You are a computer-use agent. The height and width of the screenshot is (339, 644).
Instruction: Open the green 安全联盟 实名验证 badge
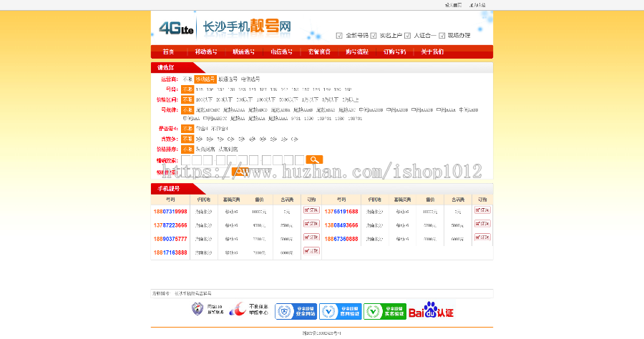tap(385, 312)
